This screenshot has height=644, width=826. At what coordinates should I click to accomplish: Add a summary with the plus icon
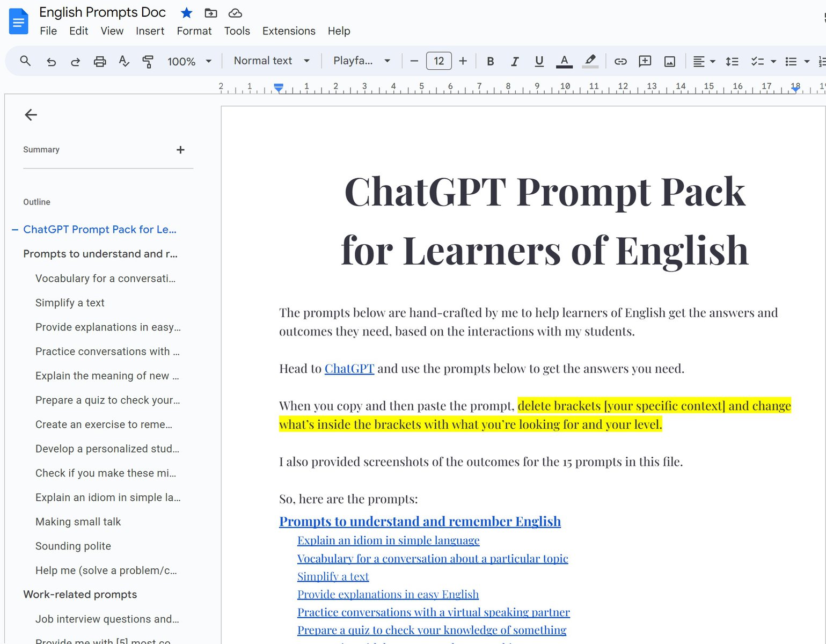point(180,150)
